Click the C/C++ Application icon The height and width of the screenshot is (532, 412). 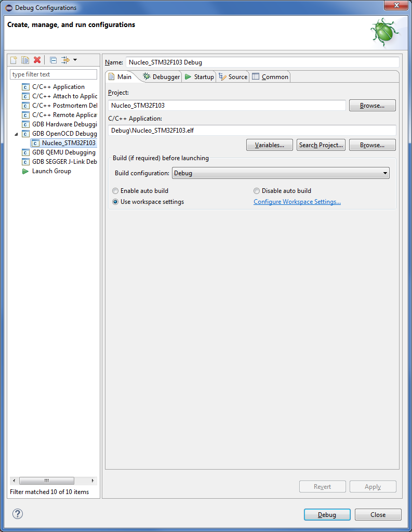(25, 87)
